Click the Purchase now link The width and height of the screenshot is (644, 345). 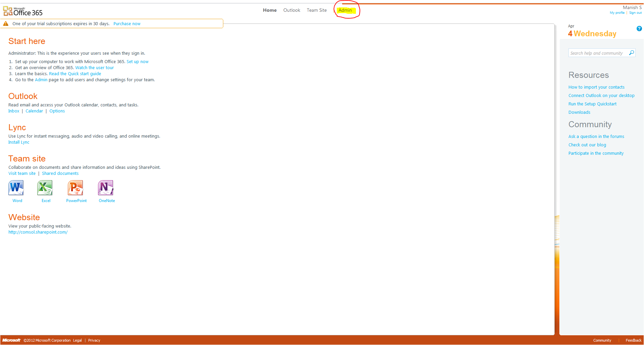click(127, 24)
